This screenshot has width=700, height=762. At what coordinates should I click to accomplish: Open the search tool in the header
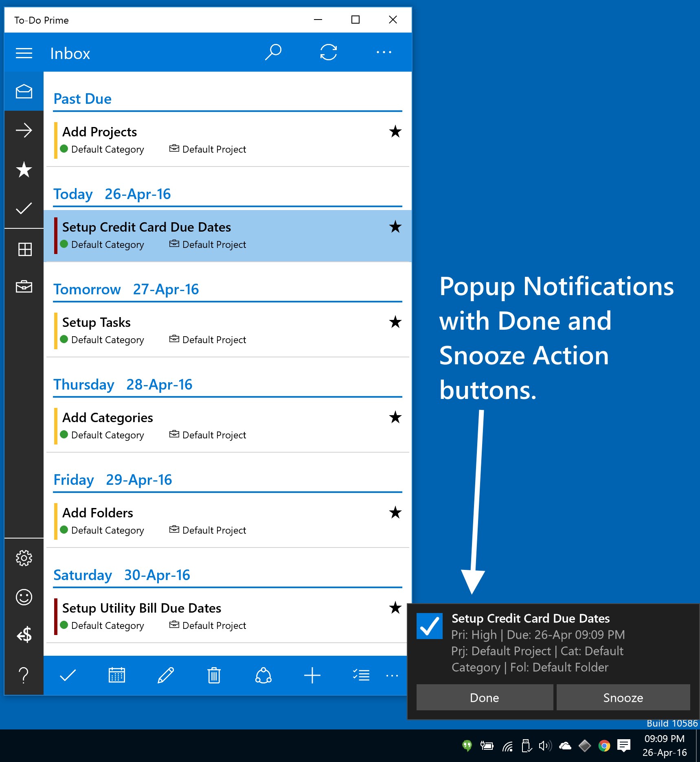(273, 52)
